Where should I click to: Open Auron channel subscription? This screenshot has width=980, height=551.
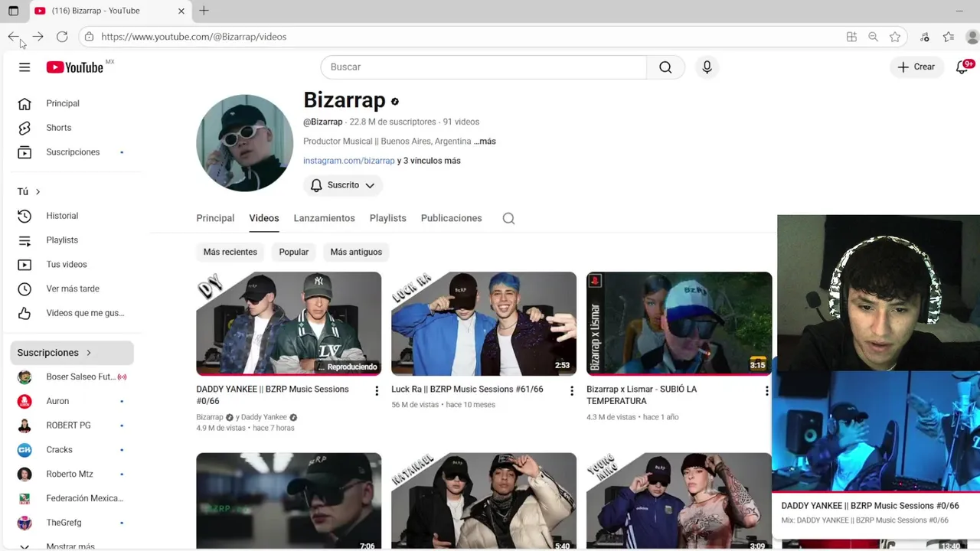click(70, 401)
